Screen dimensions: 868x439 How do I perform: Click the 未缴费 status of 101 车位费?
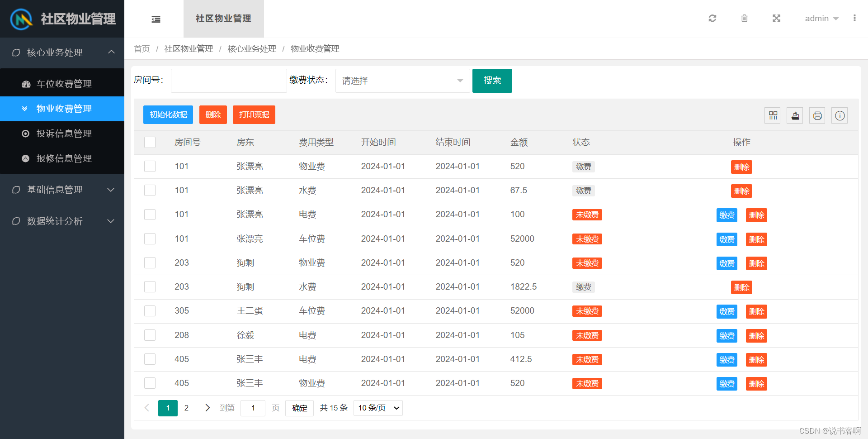(587, 239)
